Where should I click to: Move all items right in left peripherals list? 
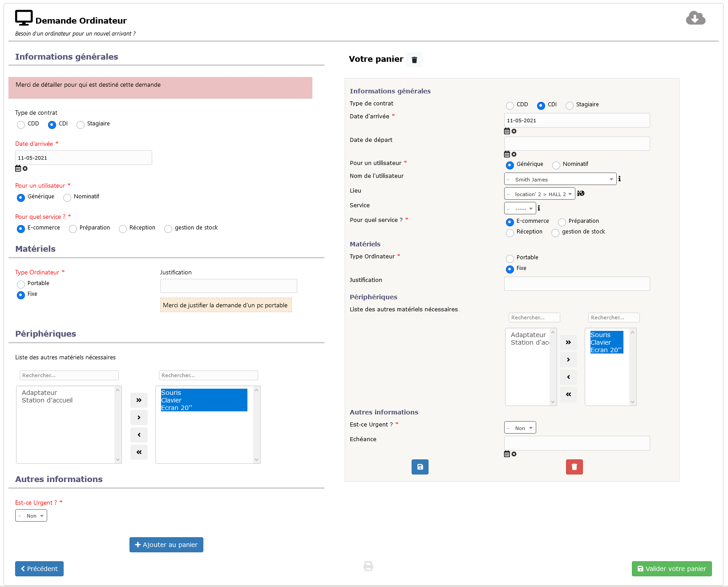pos(139,400)
